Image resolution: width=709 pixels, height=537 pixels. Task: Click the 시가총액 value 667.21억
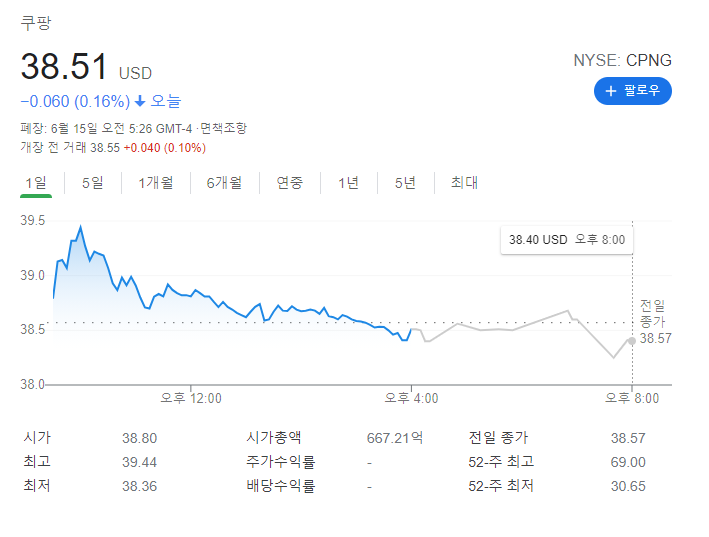pos(395,438)
